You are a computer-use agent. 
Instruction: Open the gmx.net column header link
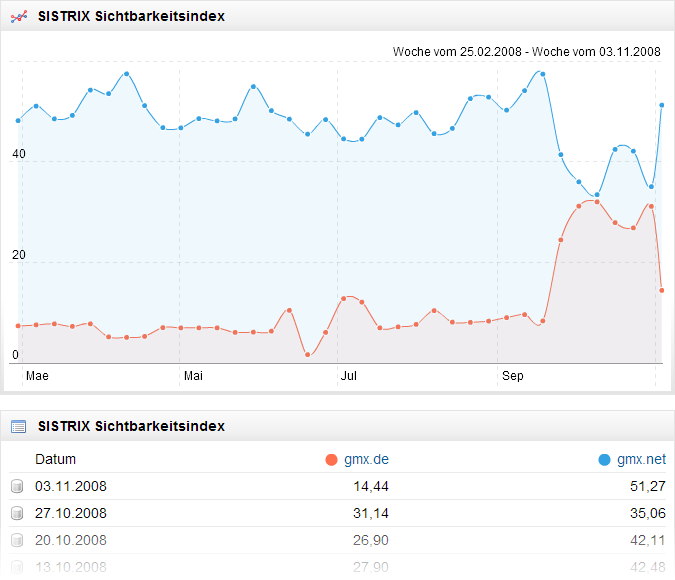click(x=640, y=460)
